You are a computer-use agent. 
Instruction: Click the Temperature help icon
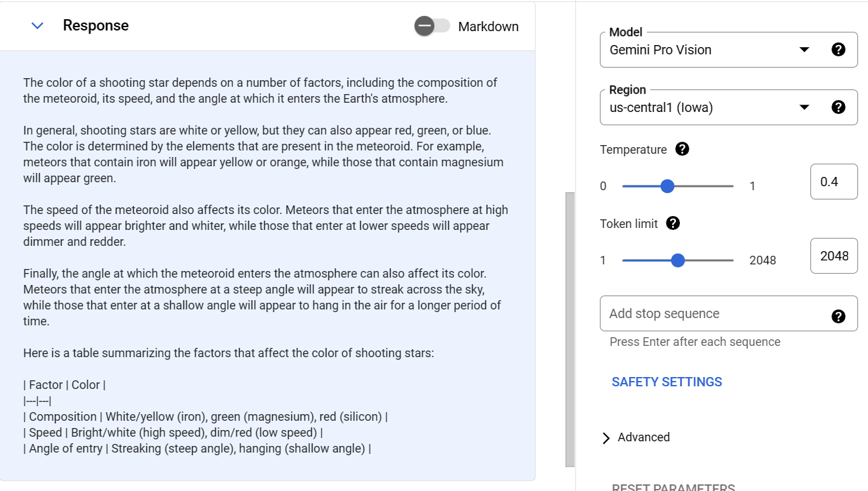[x=682, y=149]
